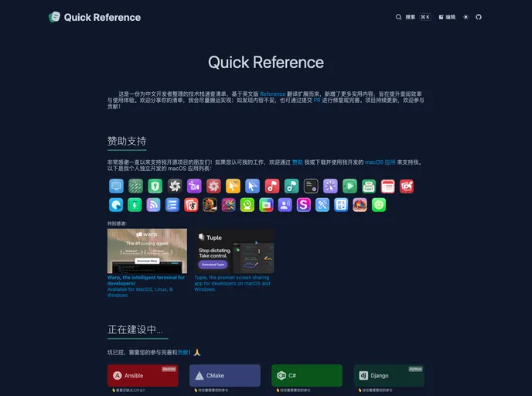Image resolution: width=532 pixels, height=396 pixels.
Task: Open the colorful starburst art app icon
Action: [x=228, y=205]
